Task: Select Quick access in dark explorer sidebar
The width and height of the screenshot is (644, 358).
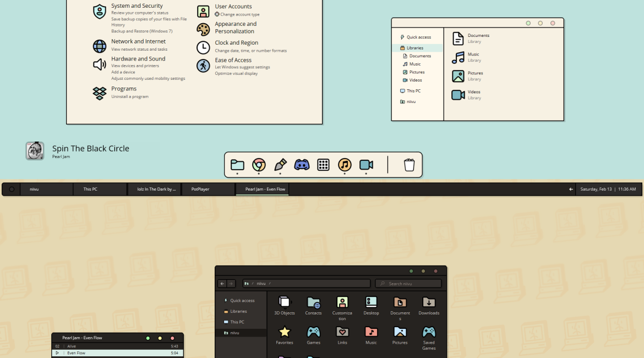Action: [x=242, y=301]
